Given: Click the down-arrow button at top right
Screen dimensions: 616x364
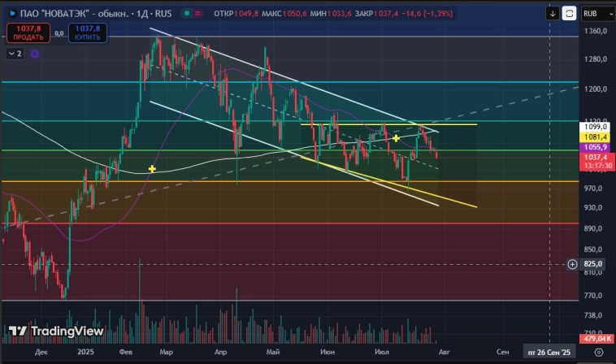Looking at the screenshot, I should 553,14.
